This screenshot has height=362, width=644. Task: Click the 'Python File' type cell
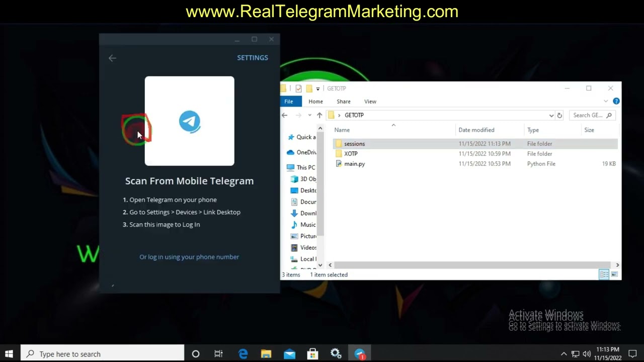pyautogui.click(x=541, y=164)
